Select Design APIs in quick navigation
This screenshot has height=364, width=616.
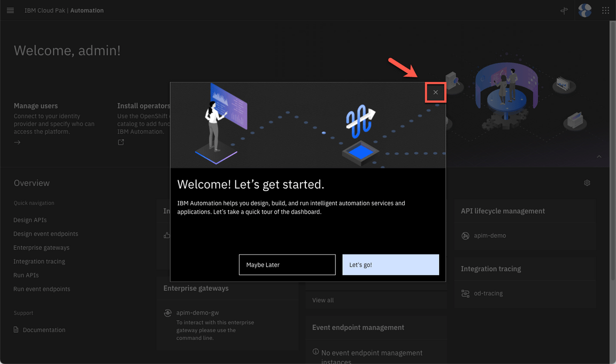(30, 220)
